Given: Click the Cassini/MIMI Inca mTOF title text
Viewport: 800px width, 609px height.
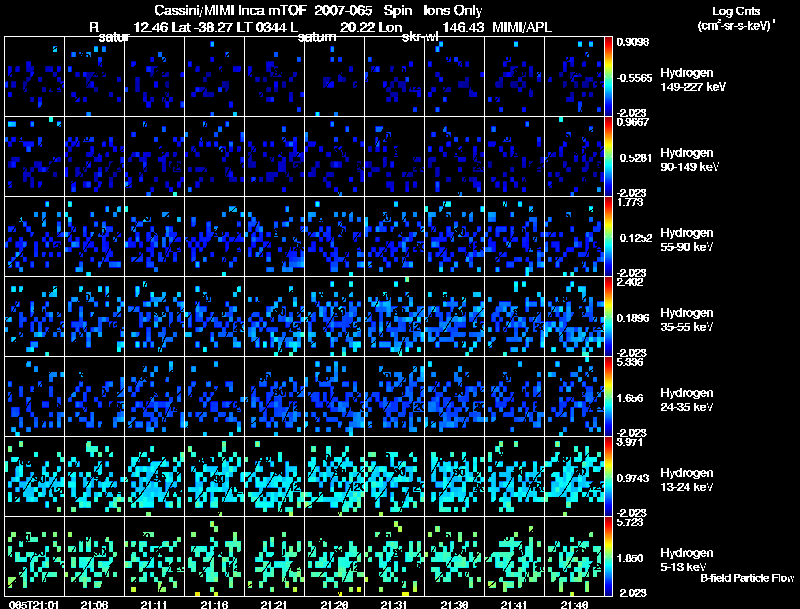Looking at the screenshot, I should point(230,11).
